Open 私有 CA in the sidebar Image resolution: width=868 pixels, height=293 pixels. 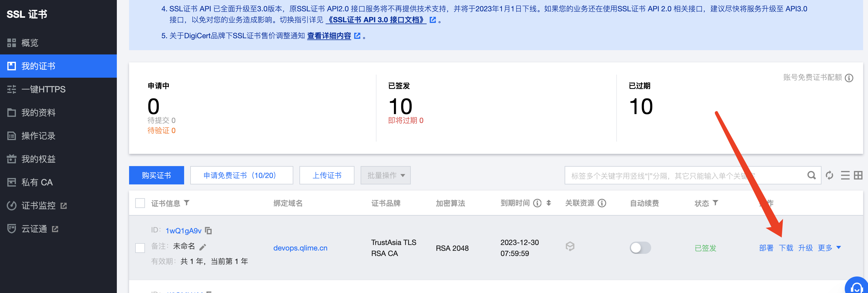58,182
